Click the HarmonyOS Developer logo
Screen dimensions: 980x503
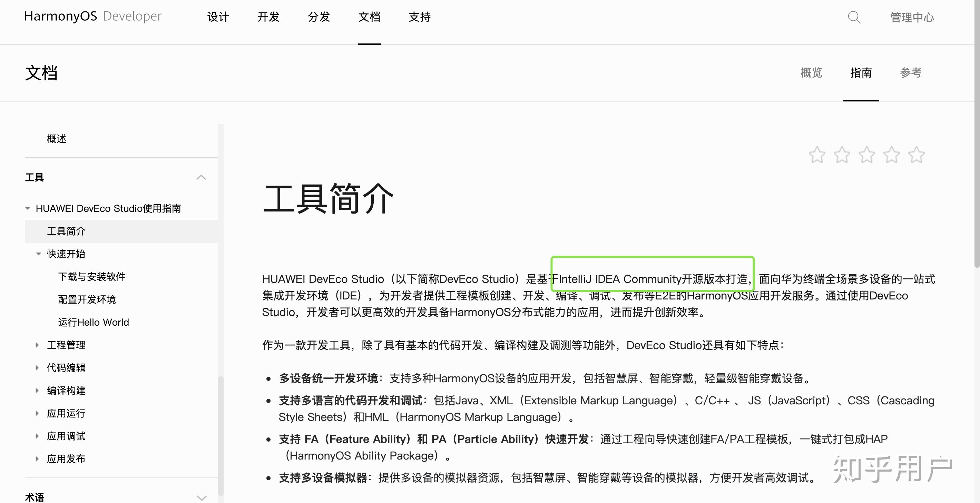(93, 16)
